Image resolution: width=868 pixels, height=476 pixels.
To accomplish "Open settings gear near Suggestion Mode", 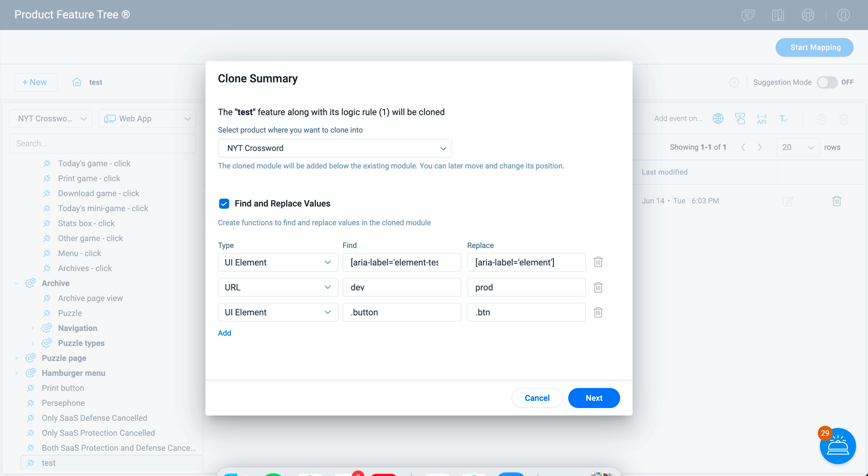I will tap(734, 82).
